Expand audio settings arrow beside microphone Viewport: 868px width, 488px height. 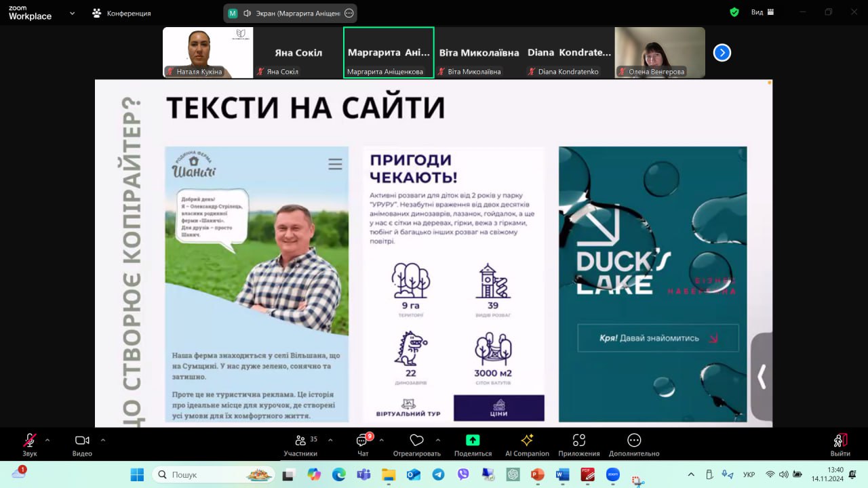(x=50, y=439)
